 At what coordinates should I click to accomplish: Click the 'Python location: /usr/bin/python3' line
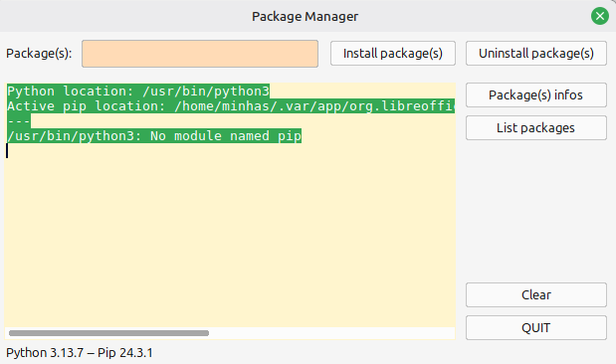(x=138, y=91)
